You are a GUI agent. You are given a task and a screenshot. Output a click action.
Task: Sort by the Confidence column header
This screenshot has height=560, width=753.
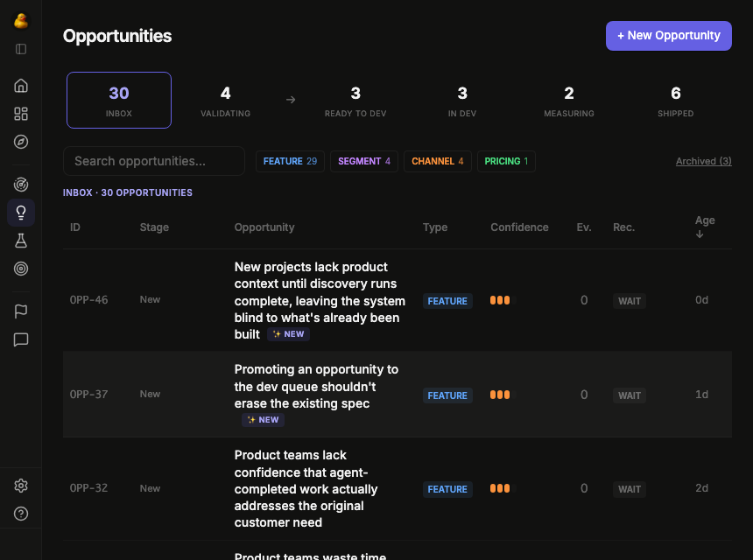[519, 227]
